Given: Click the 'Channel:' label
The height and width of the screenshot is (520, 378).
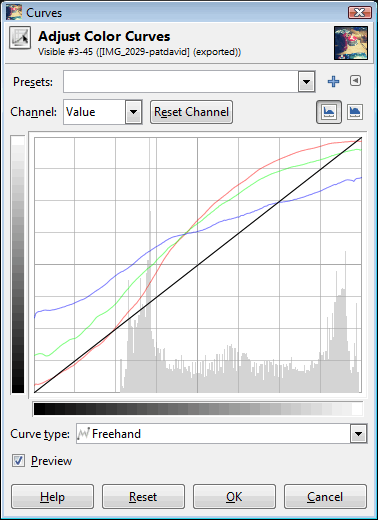Looking at the screenshot, I should click(x=34, y=112).
